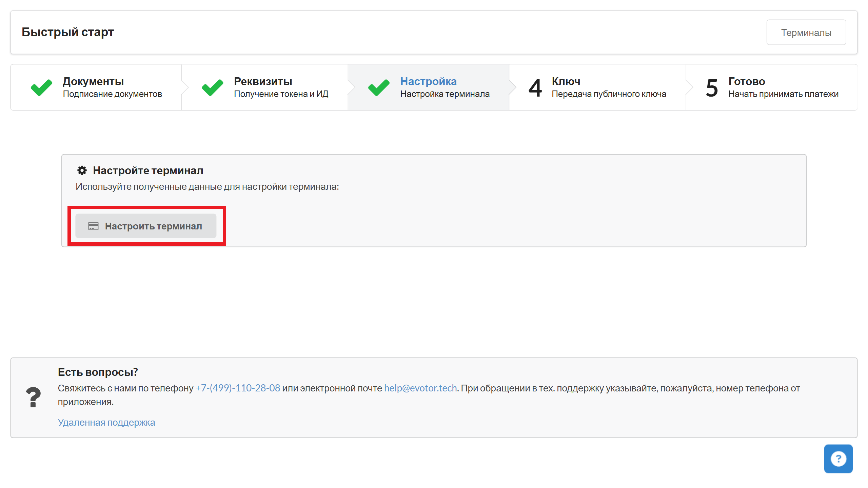Open the blue help chat widget
This screenshot has height=488, width=868.
(x=838, y=459)
